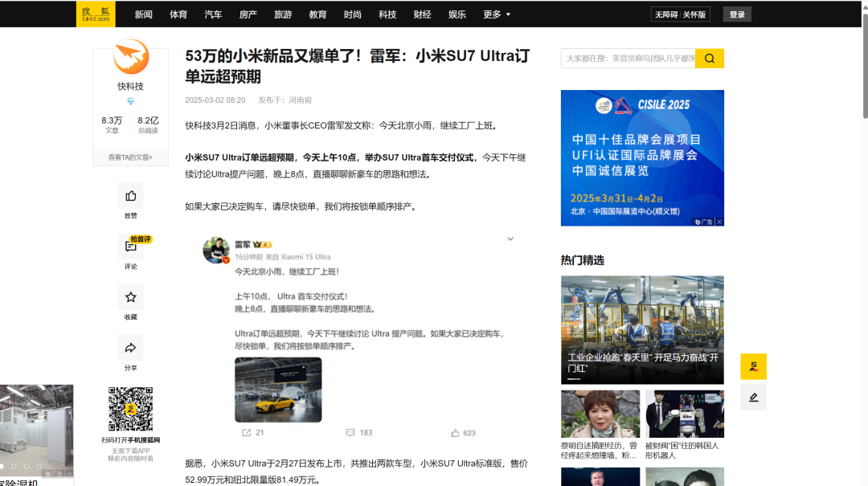Select the 旅游 menu item
The width and height of the screenshot is (868, 486).
283,14
